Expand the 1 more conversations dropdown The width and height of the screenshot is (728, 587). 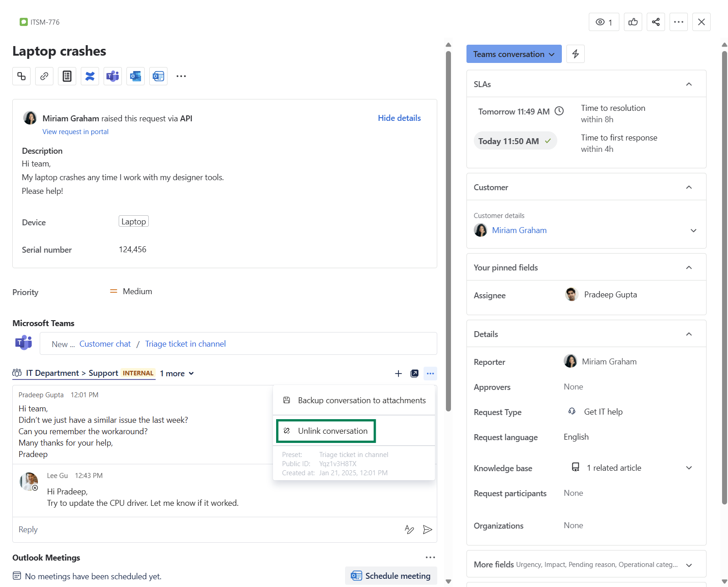pos(177,374)
